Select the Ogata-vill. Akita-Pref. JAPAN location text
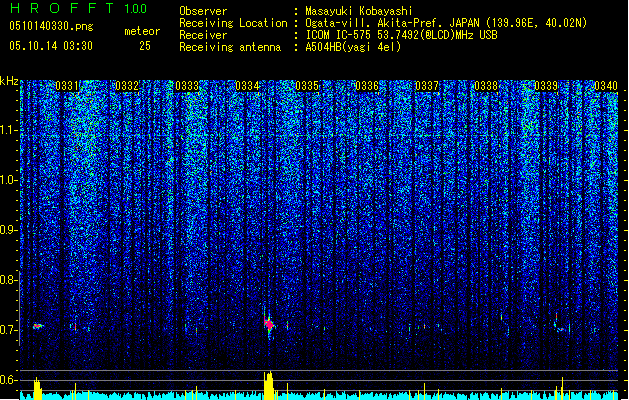 (x=446, y=23)
